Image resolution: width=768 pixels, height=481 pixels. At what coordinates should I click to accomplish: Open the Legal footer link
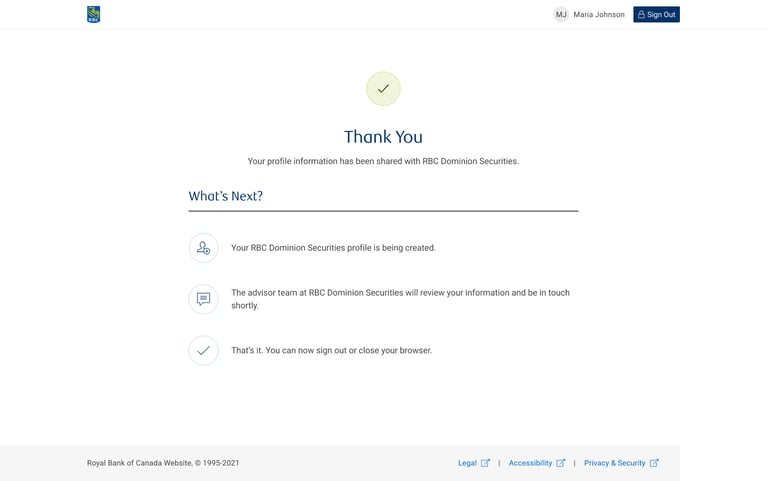click(x=467, y=463)
